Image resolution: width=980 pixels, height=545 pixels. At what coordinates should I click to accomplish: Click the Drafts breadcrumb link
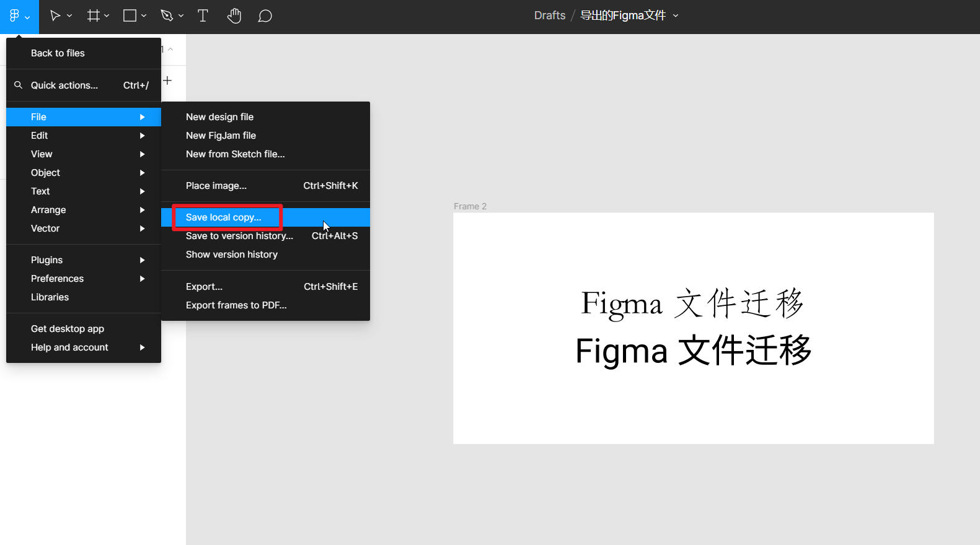[x=550, y=15]
